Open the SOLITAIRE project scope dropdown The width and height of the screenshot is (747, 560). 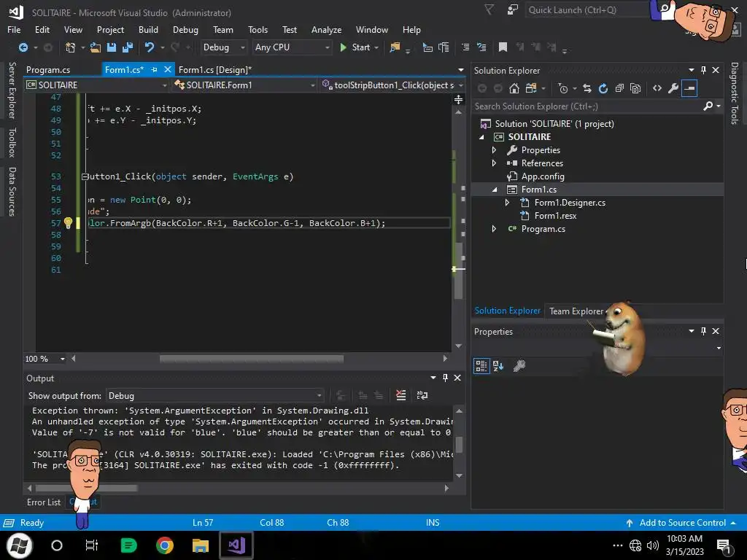[97, 85]
